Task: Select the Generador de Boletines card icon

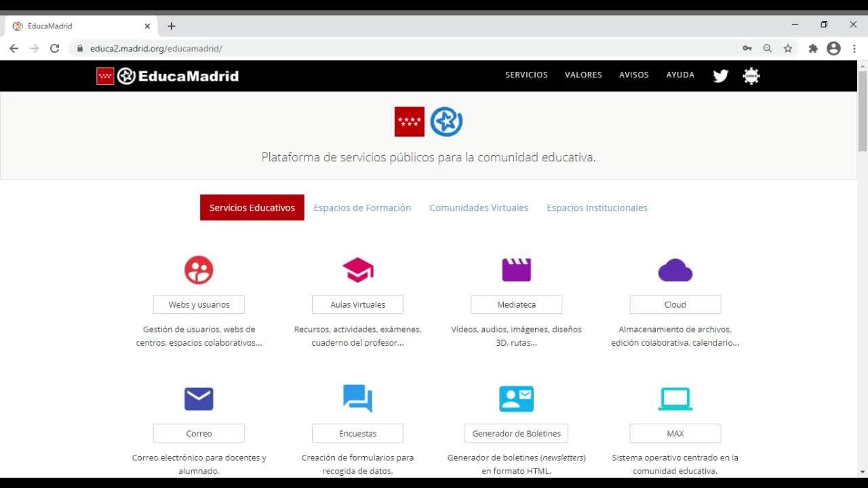Action: pyautogui.click(x=516, y=399)
